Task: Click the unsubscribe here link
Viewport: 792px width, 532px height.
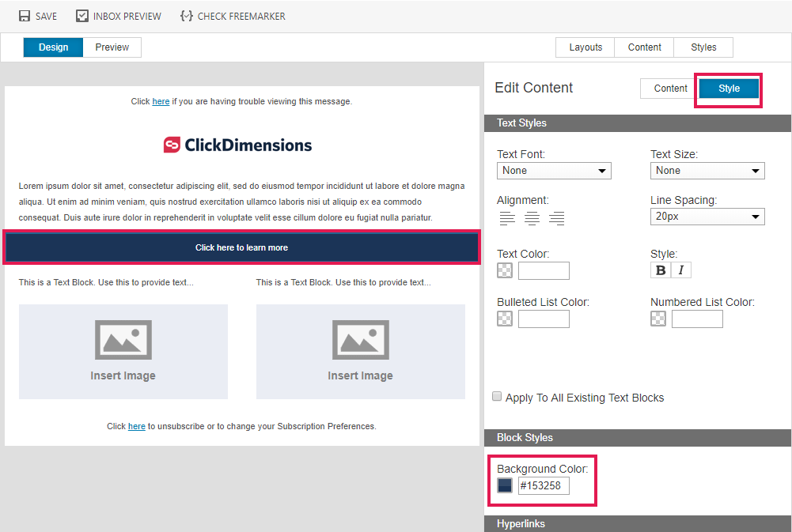Action: 136,426
